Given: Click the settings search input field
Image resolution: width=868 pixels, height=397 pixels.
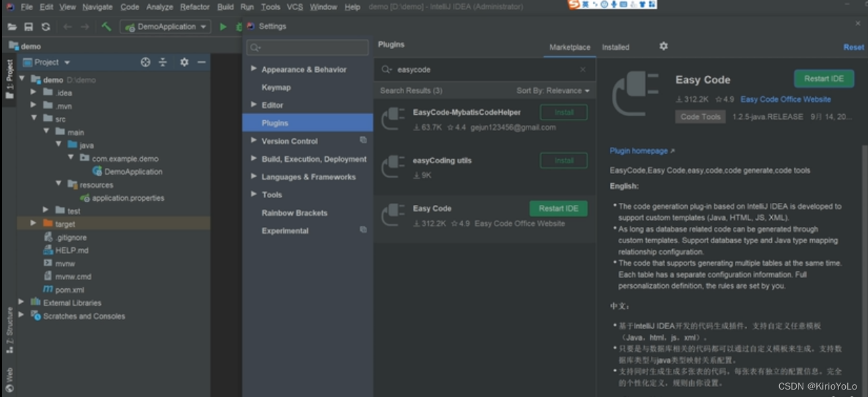Looking at the screenshot, I should 307,47.
